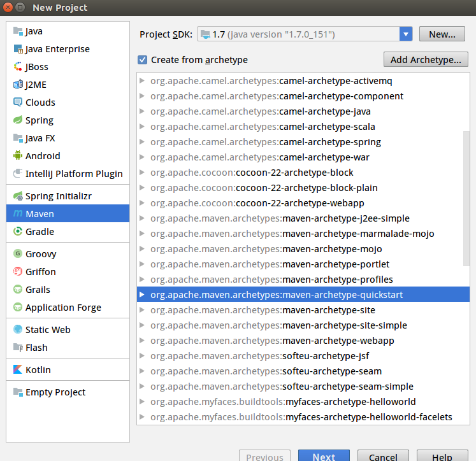476x461 pixels.
Task: Choose the Gradle icon
Action: point(18,232)
